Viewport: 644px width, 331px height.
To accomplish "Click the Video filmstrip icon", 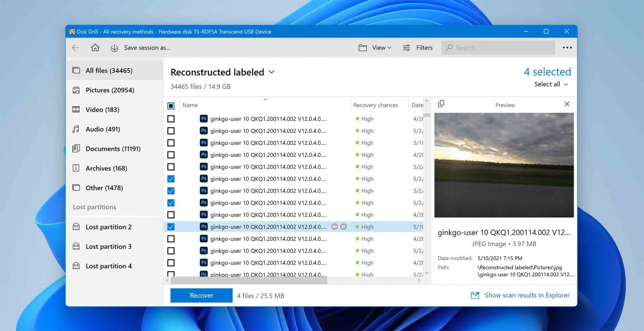I will [76, 109].
